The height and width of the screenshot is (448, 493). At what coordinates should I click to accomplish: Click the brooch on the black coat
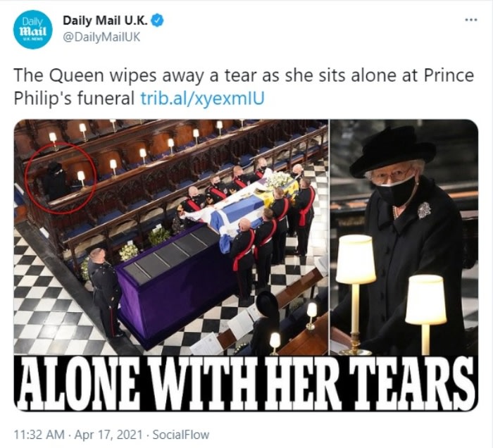pyautogui.click(x=424, y=211)
